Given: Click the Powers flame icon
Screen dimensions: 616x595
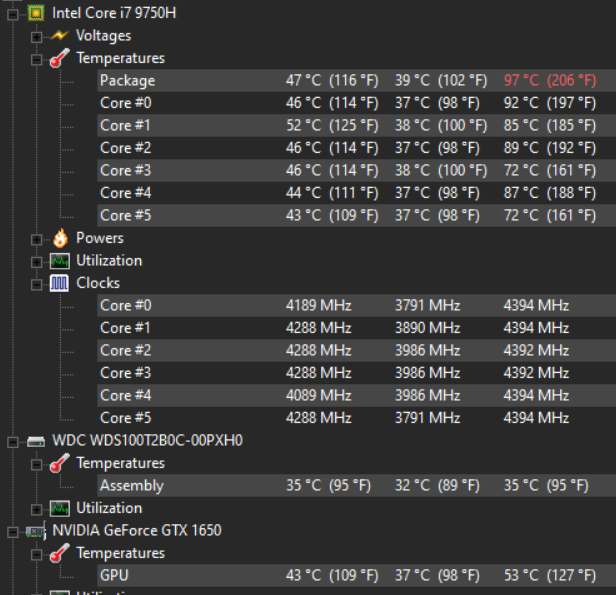Looking at the screenshot, I should [x=60, y=238].
